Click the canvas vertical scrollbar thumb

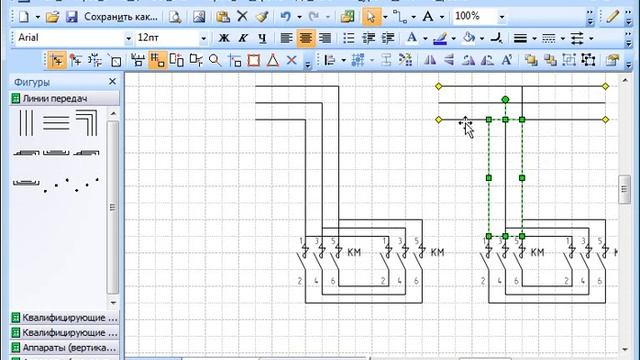click(624, 189)
